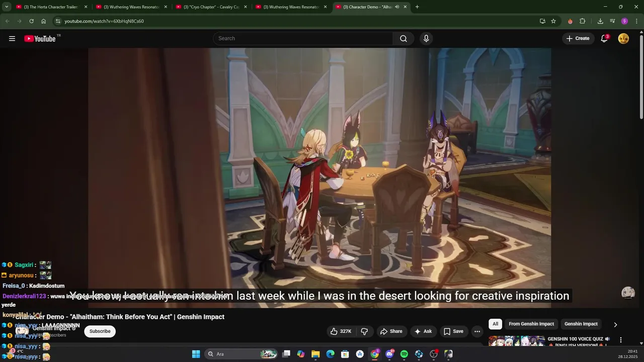Switch to first Wuthering Waves Resonator tab

[132, 7]
